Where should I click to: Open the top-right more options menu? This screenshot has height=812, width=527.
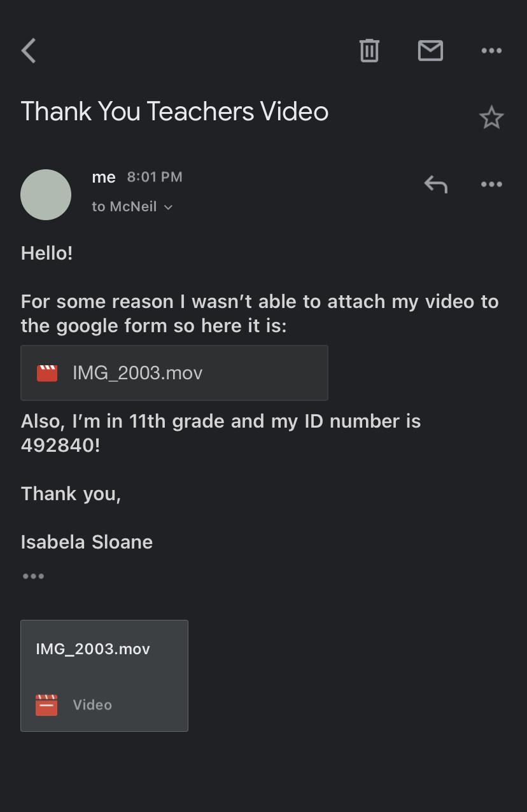click(491, 51)
